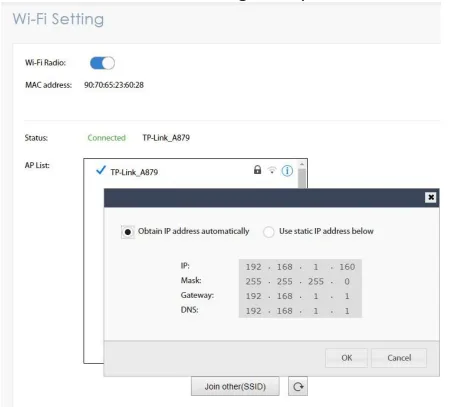
Task: Select Obtain IP address automatically radio
Action: 128,232
